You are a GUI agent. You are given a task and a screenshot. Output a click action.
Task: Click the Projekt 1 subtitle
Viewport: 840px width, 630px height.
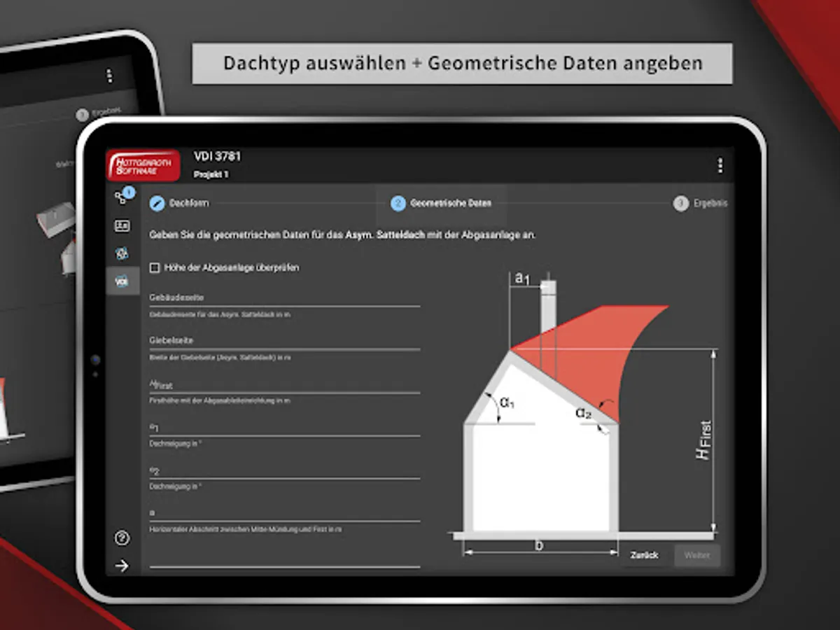(211, 174)
